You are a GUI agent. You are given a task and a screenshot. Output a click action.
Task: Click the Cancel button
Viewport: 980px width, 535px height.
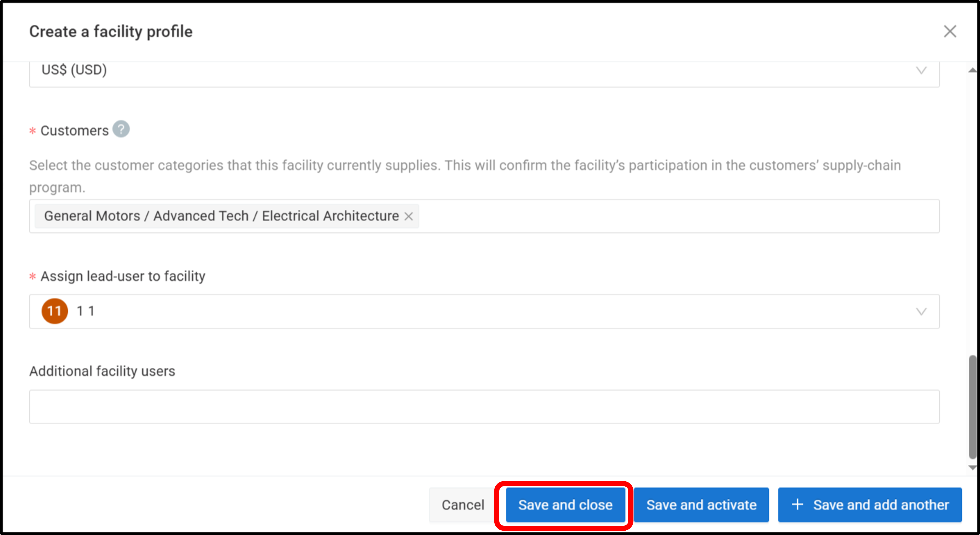click(463, 504)
